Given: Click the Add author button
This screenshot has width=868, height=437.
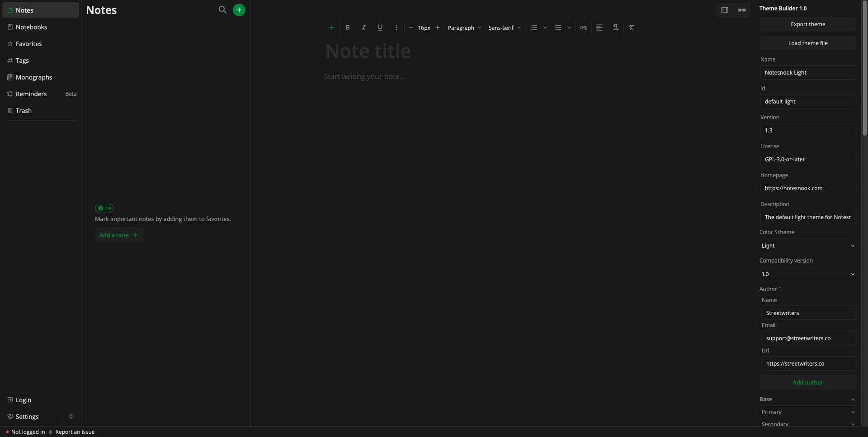Looking at the screenshot, I should click(807, 382).
